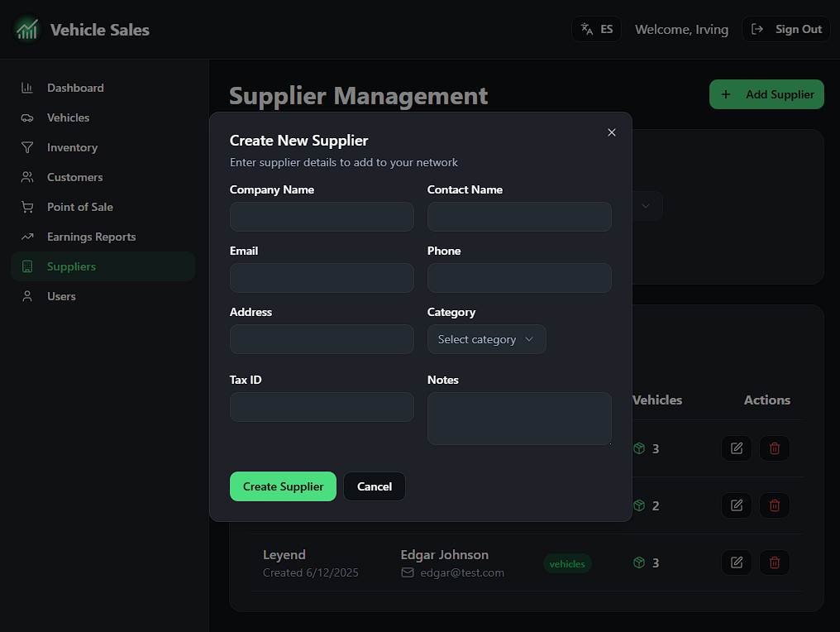Open the Inventory sidebar item

[103, 147]
